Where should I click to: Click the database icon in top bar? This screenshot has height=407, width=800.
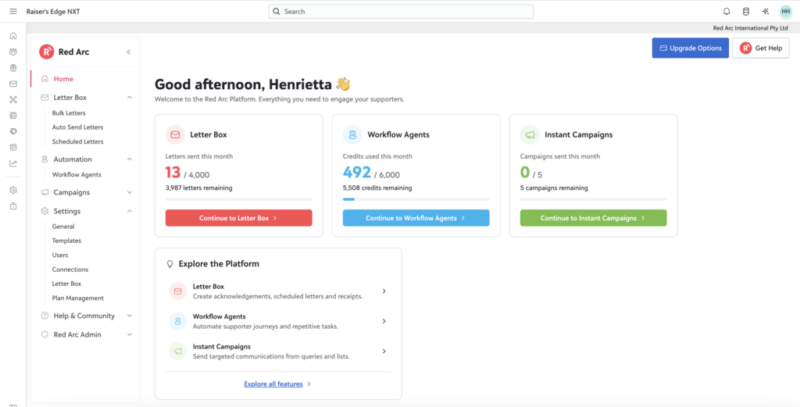coord(746,11)
